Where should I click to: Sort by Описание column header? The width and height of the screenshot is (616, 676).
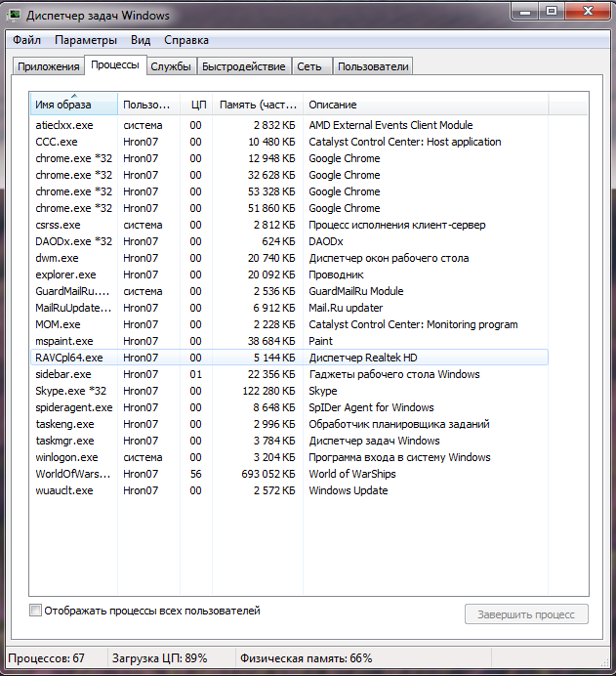click(426, 105)
